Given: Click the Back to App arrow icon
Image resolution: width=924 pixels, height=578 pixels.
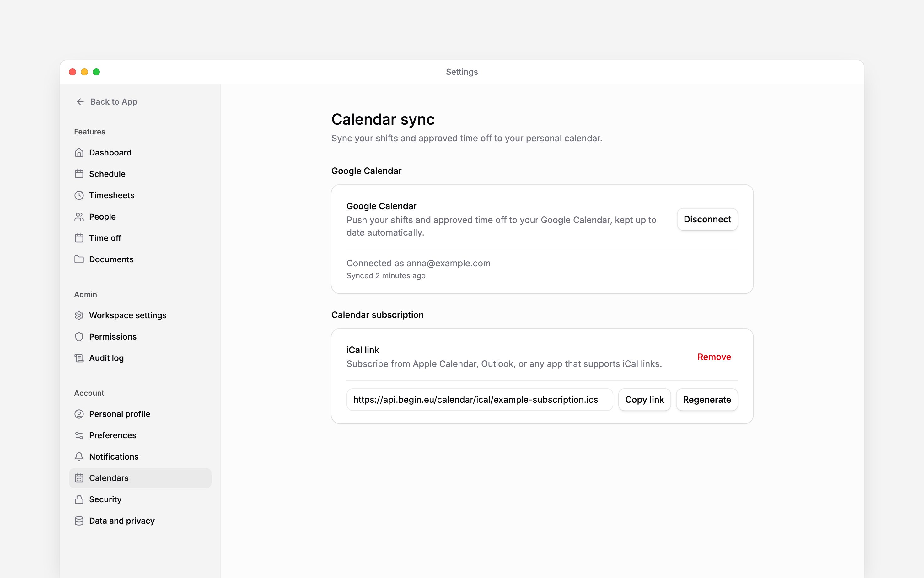Looking at the screenshot, I should (80, 102).
